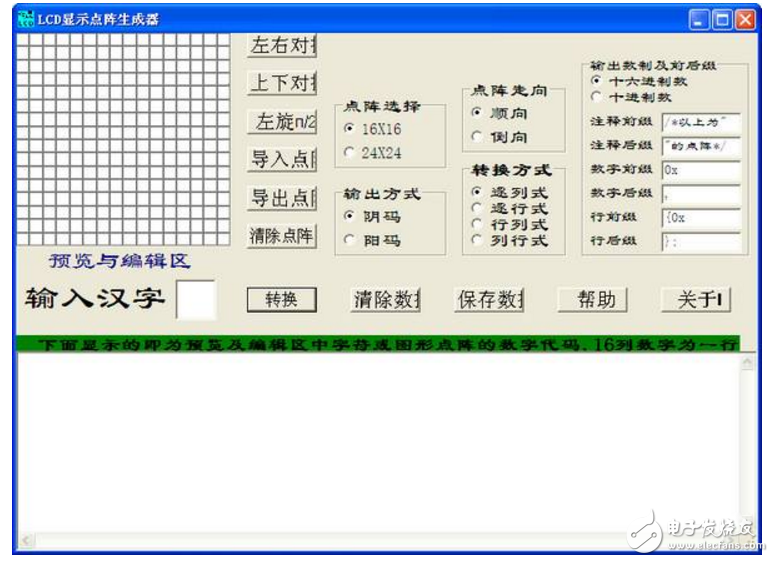The height and width of the screenshot is (562, 774).
Task: Rotate with the 左旋π/2 button
Action: [x=282, y=121]
